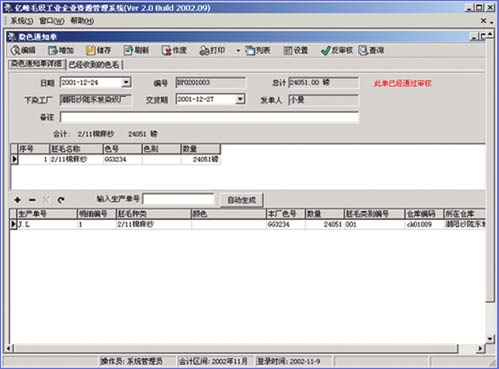This screenshot has width=499, height=369.
Task: Click the 备注 remarks text field
Action: tap(209, 117)
